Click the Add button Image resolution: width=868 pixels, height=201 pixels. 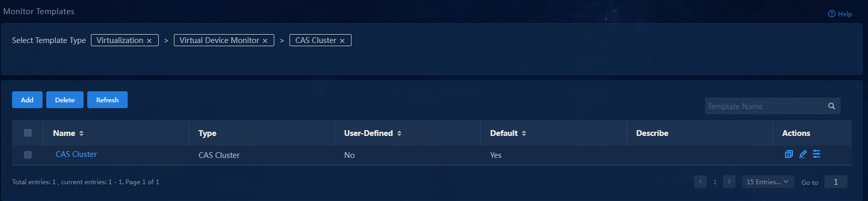pos(27,100)
